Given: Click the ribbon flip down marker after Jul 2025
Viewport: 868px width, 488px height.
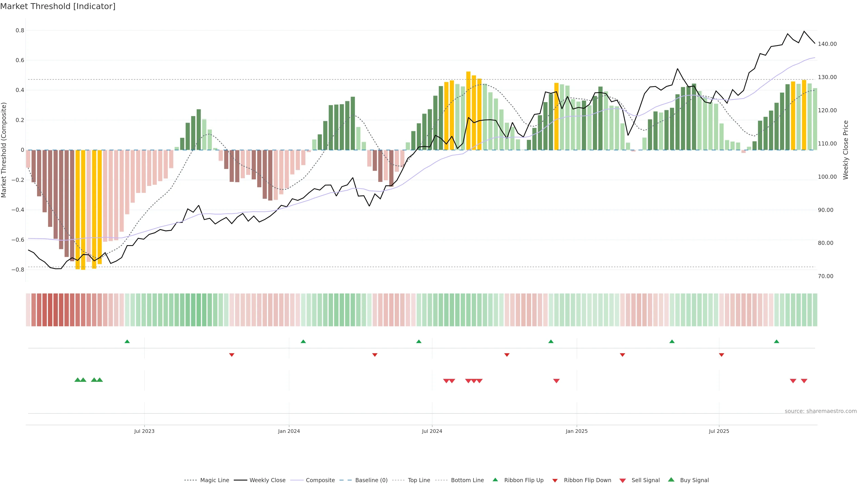Looking at the screenshot, I should pyautogui.click(x=722, y=355).
